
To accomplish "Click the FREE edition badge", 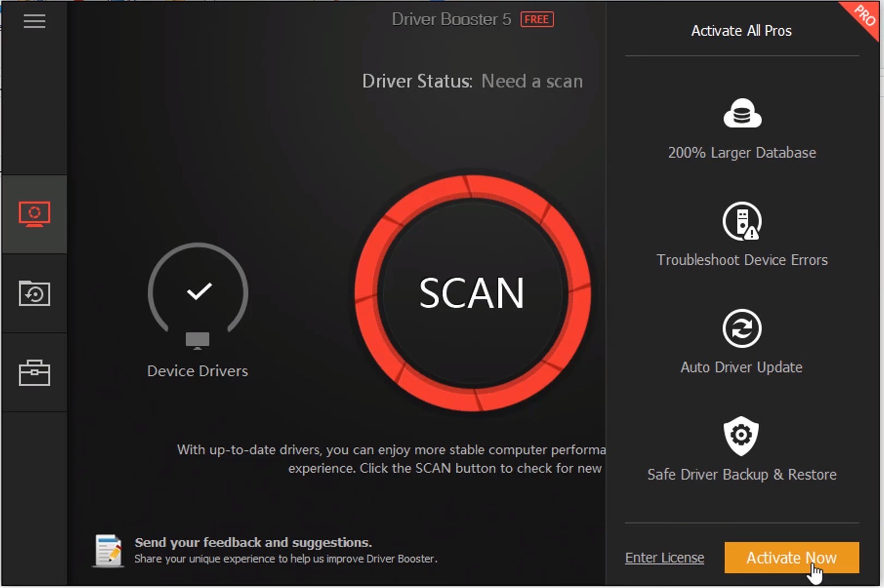I will (536, 20).
